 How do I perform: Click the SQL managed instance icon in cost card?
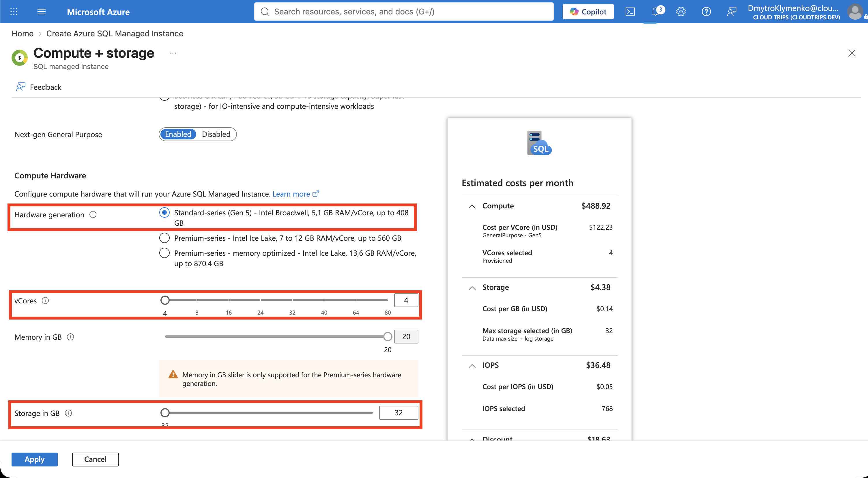(x=539, y=143)
